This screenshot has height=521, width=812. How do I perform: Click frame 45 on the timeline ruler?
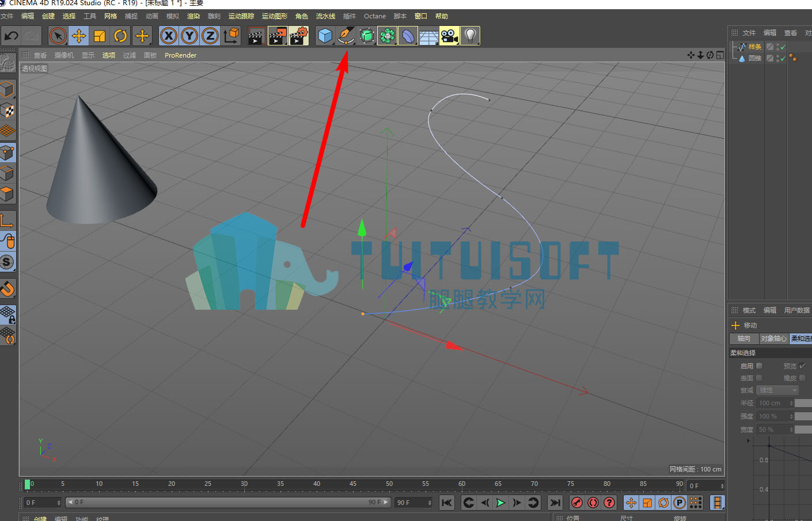[353, 484]
